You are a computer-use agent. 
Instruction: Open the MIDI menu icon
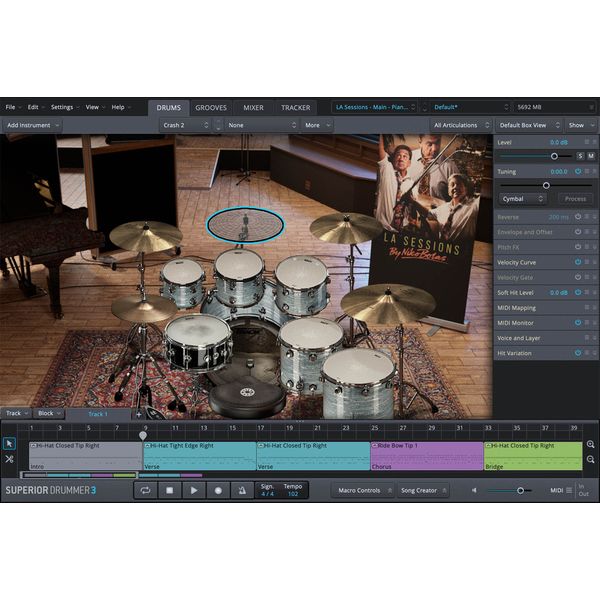569,490
